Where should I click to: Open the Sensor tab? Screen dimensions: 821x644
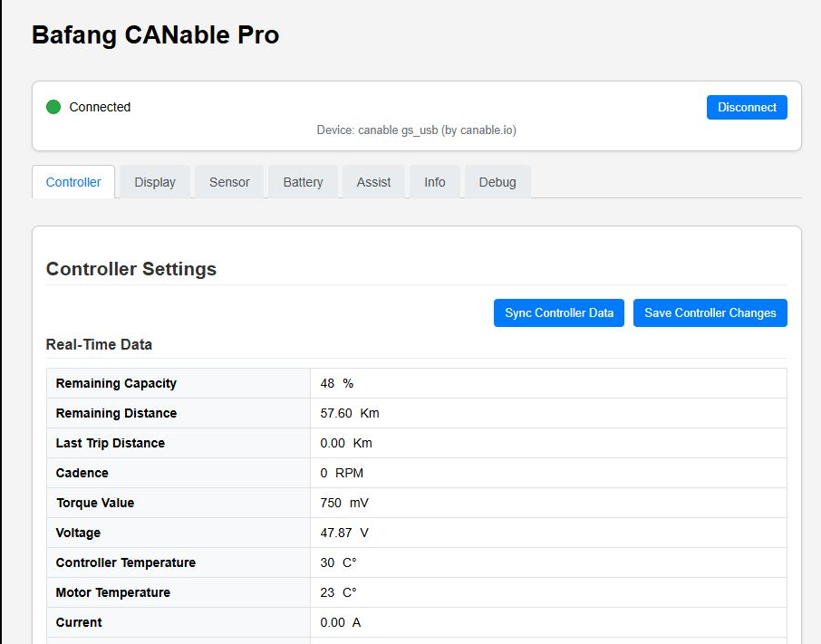[x=229, y=182]
